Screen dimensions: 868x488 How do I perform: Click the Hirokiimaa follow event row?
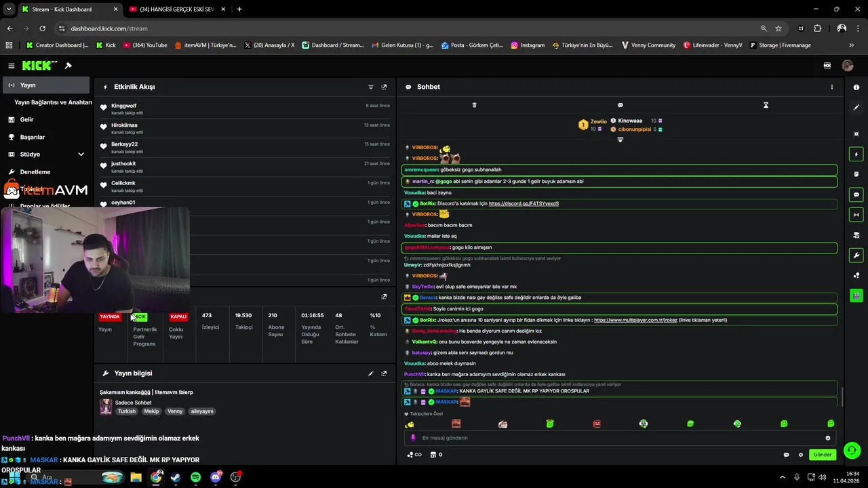(245, 128)
